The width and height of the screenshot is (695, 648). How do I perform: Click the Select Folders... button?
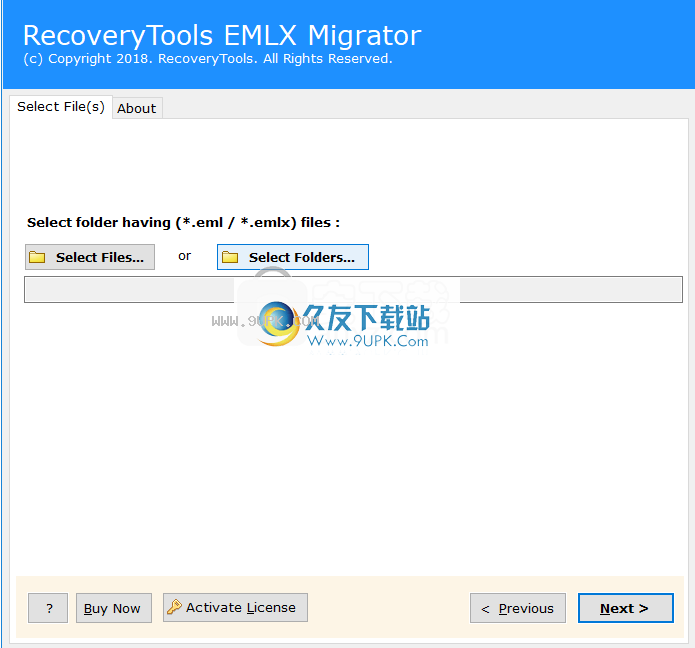coord(293,257)
